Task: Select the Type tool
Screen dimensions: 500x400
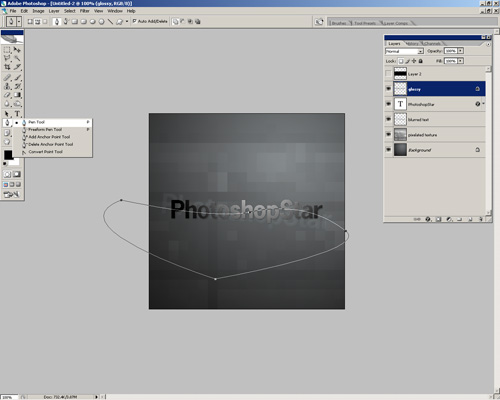Action: 17,114
